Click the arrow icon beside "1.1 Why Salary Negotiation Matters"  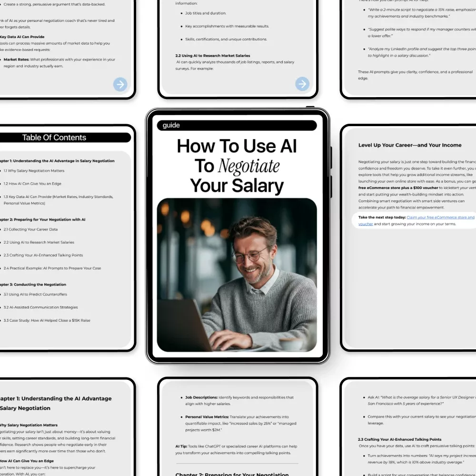click(x=1, y=170)
